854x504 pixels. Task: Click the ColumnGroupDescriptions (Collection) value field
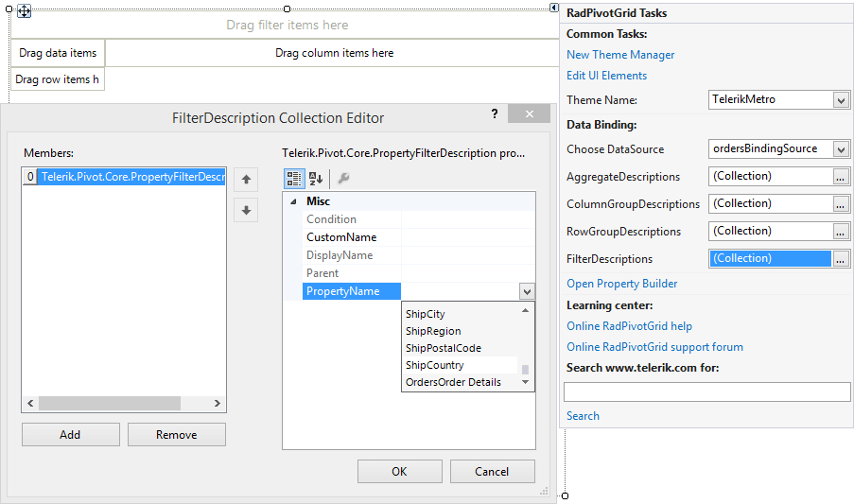pyautogui.click(x=771, y=203)
